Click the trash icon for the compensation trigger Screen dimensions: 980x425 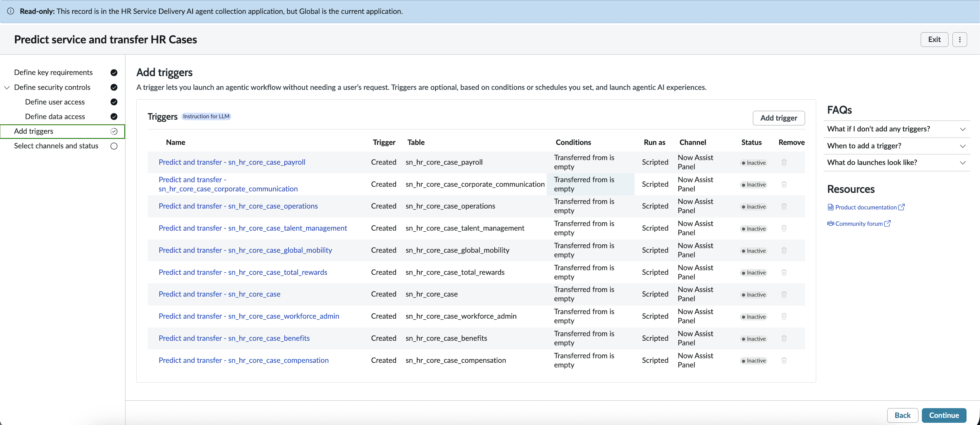[784, 360]
